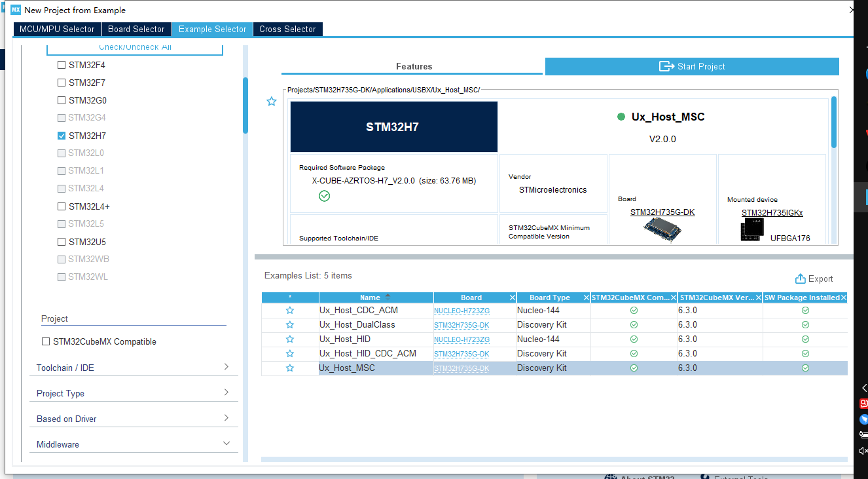Click SW package installed check for Ux_Host_MSC

coord(805,368)
